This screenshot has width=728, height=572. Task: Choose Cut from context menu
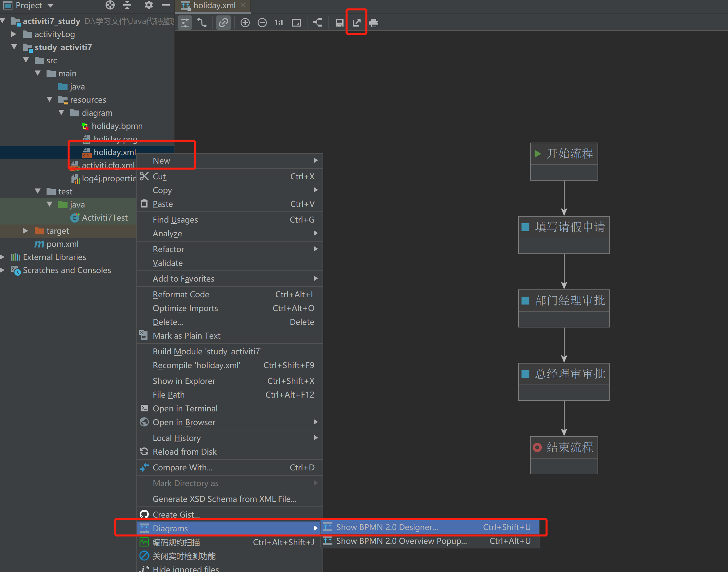(x=230, y=176)
